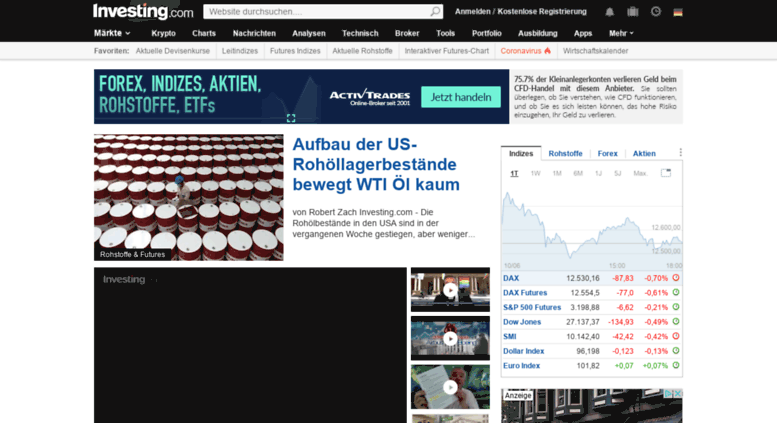The image size is (777, 423).
Task: Open the Charts menu
Action: click(x=204, y=33)
